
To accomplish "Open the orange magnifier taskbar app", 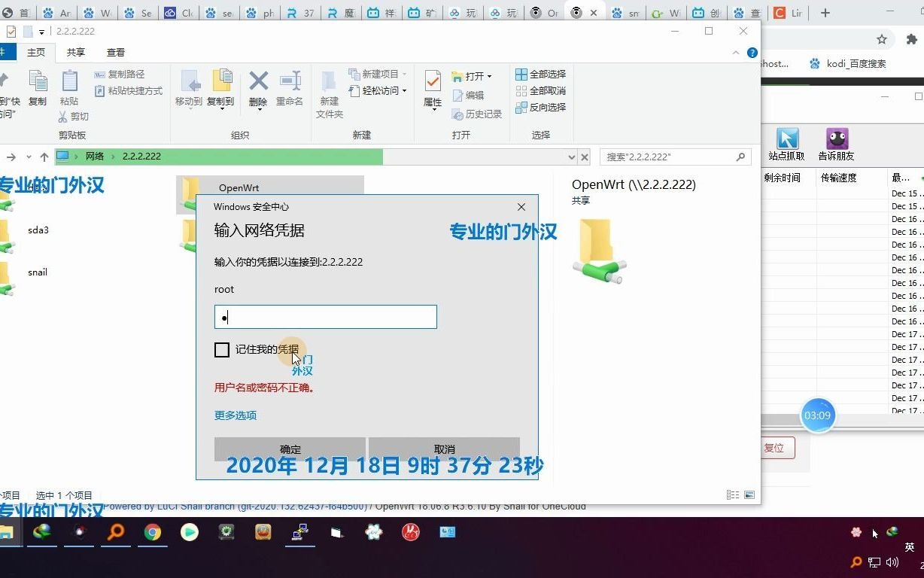I will tap(116, 532).
